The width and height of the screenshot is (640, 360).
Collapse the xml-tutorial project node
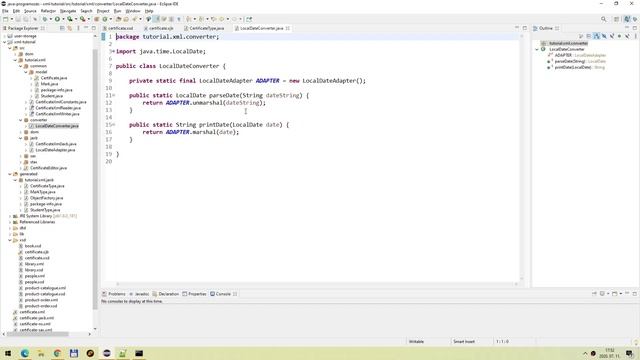click(x=5, y=42)
